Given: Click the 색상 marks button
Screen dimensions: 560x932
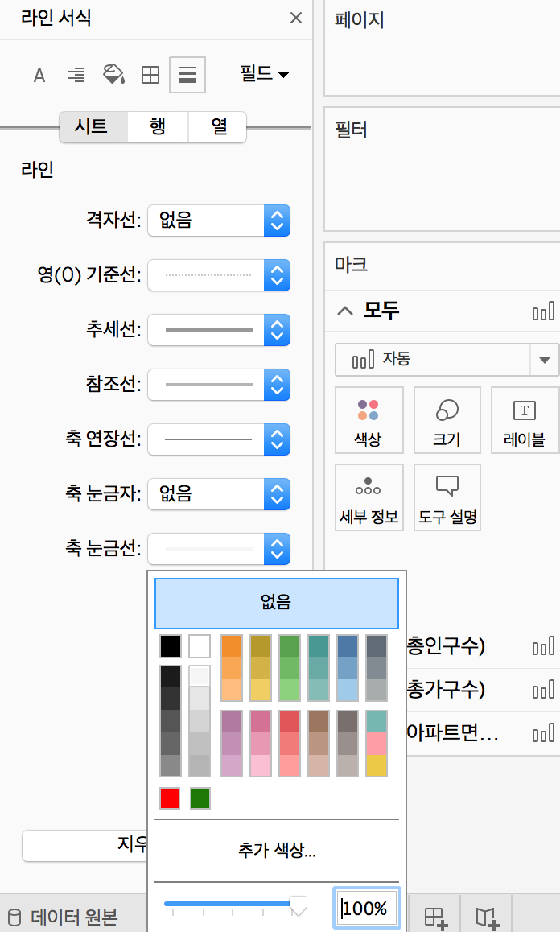Looking at the screenshot, I should (x=369, y=420).
